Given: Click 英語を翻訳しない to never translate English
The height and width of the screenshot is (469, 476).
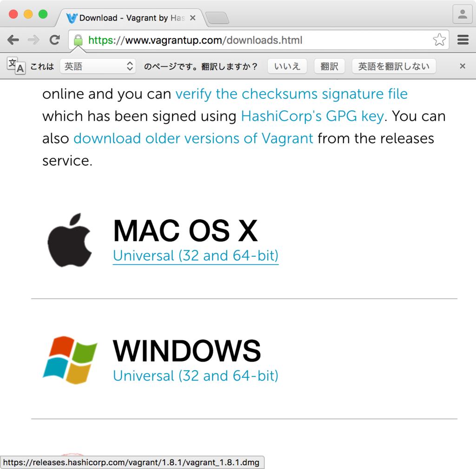Looking at the screenshot, I should (394, 66).
